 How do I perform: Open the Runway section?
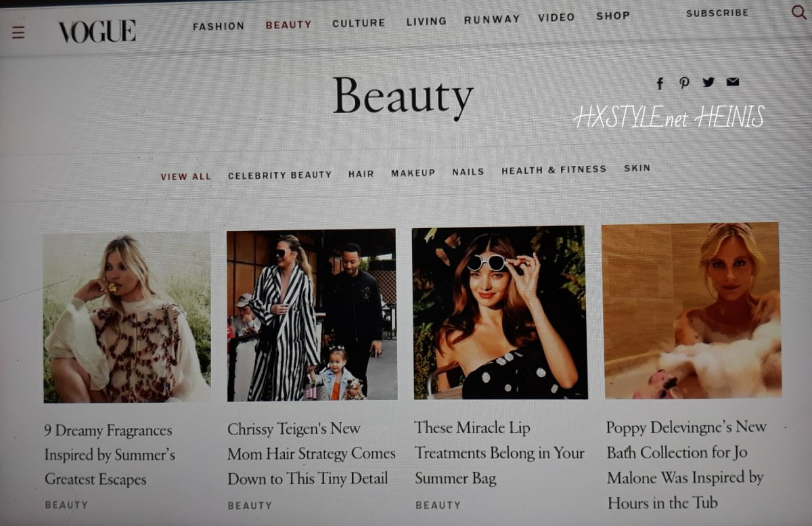coord(492,20)
